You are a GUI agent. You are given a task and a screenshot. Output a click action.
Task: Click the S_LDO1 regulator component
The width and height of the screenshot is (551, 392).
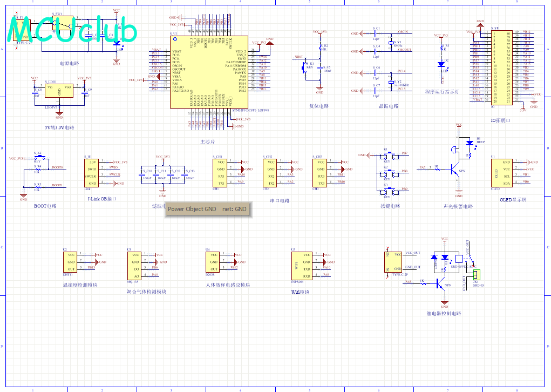59,90
